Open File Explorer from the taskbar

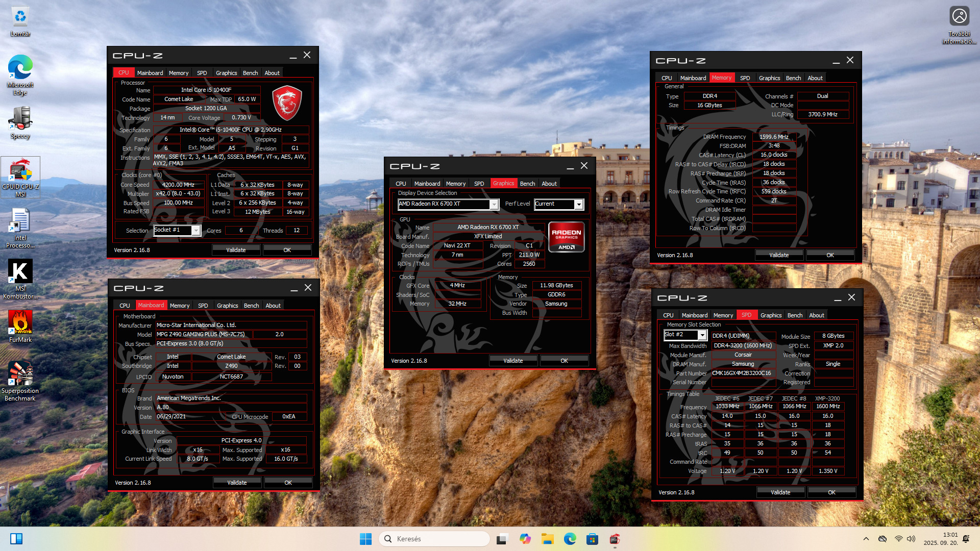click(x=548, y=539)
